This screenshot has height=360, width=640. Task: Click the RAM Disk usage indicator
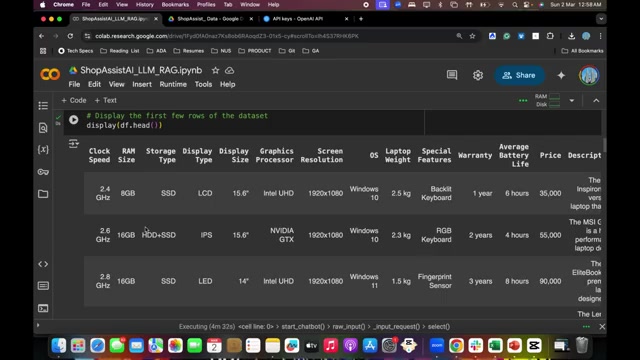click(547, 100)
